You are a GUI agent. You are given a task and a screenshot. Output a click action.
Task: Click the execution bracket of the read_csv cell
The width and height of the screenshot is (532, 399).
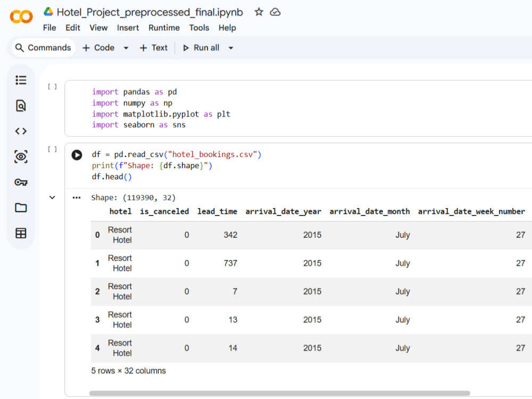point(52,149)
